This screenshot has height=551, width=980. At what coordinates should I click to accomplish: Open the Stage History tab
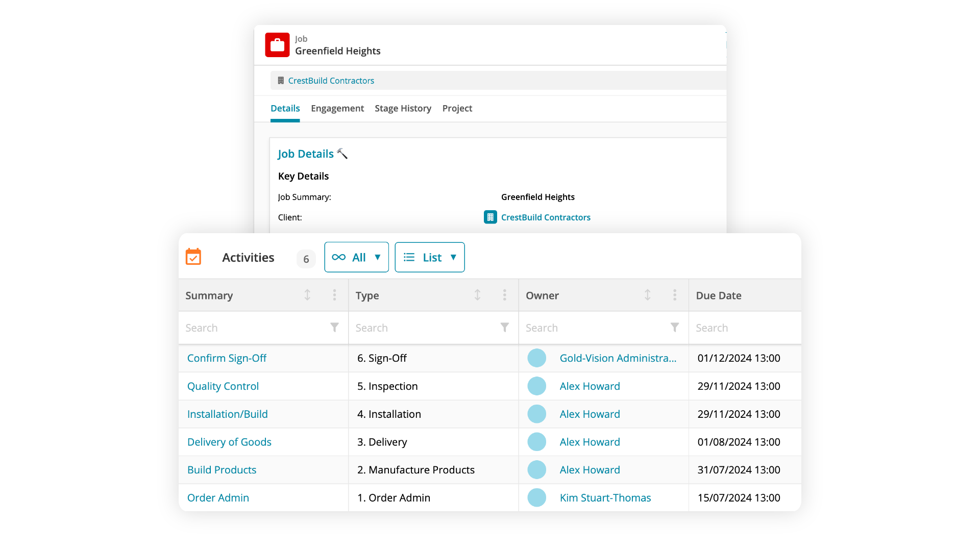coord(403,108)
